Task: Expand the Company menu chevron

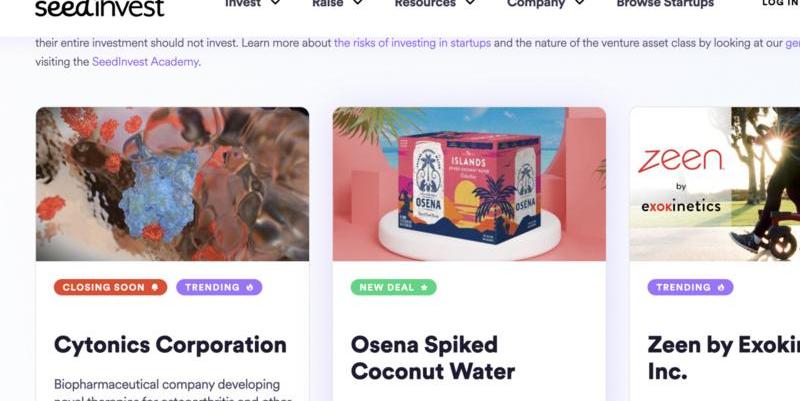Action: 580,3
